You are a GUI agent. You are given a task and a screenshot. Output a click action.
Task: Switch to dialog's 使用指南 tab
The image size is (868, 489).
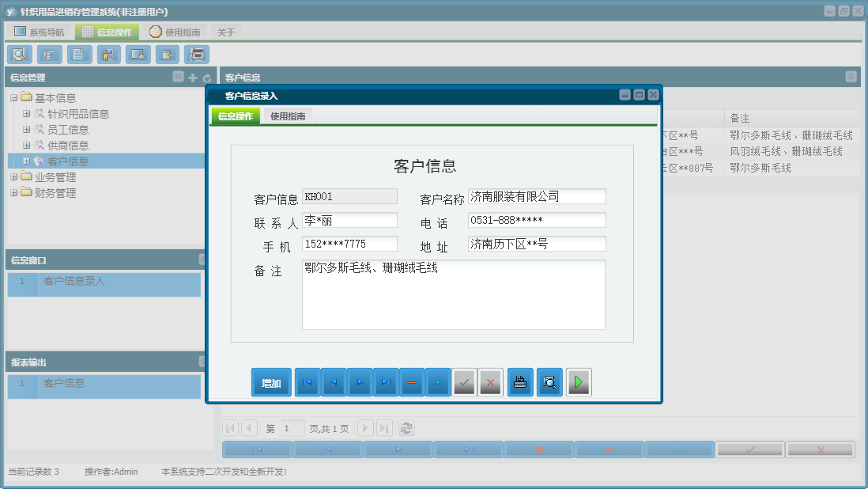[x=288, y=116]
